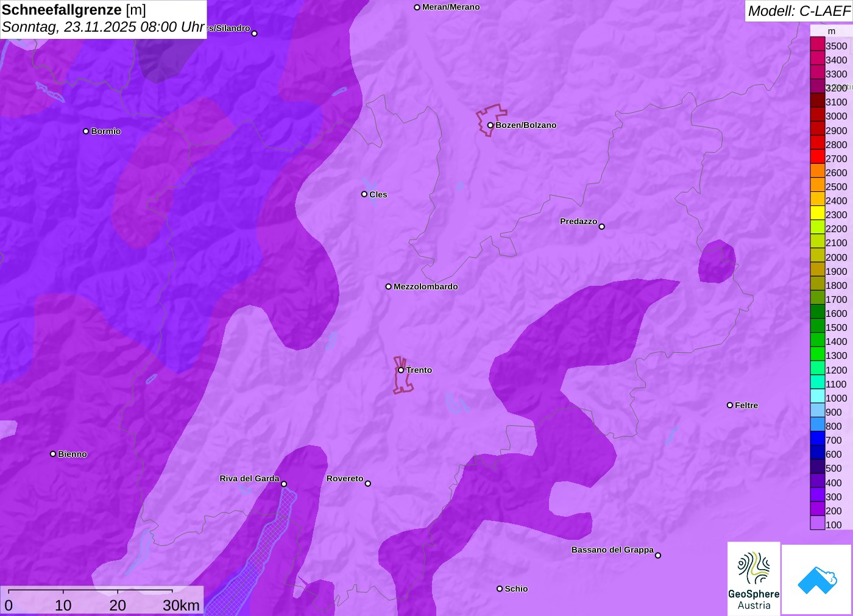
Task: Click the date "Sonntag, 23.11.2025 08:00 Uhr"
Action: point(103,27)
